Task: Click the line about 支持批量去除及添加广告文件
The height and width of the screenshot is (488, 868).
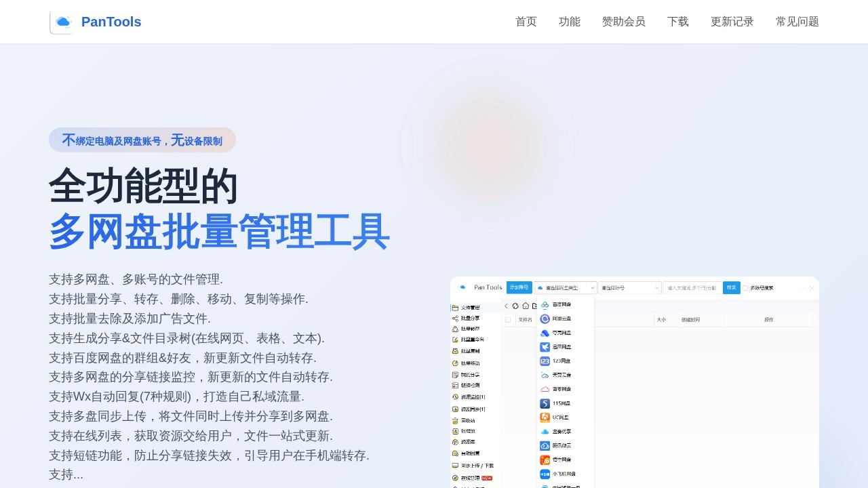Action: 130,319
